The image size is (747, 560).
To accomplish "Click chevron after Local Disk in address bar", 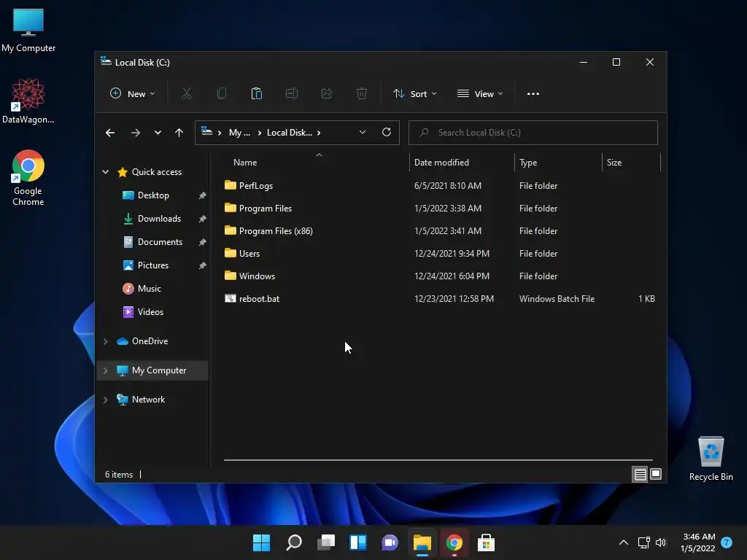I will pyautogui.click(x=319, y=133).
